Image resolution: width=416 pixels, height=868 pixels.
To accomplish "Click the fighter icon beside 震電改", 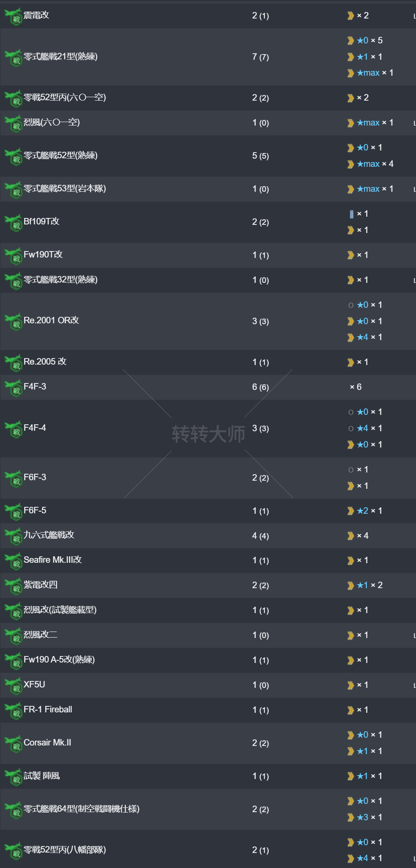I will 13,17.
